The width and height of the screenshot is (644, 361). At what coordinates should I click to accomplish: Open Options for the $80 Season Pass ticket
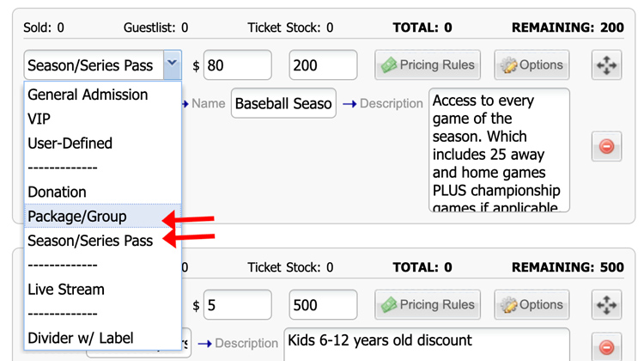(532, 65)
